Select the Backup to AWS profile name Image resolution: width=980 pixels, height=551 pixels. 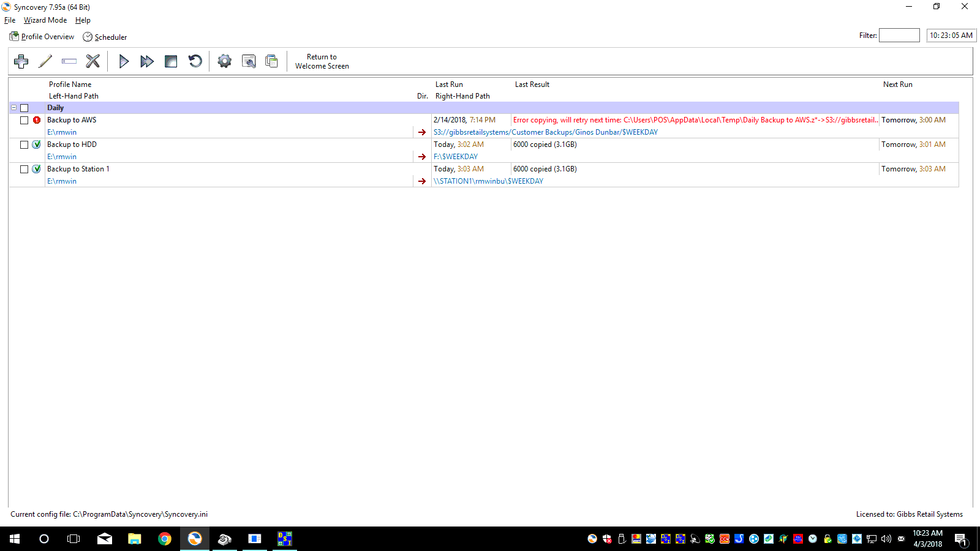[72, 120]
